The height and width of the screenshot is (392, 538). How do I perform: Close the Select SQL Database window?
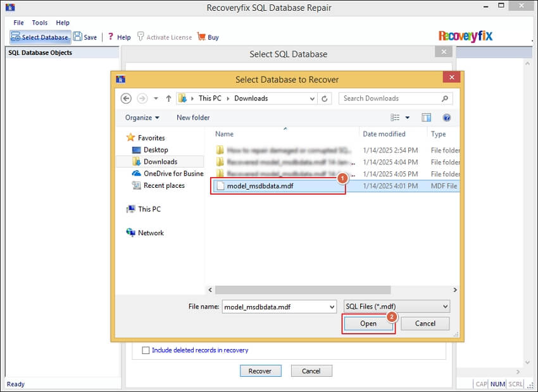pos(444,52)
